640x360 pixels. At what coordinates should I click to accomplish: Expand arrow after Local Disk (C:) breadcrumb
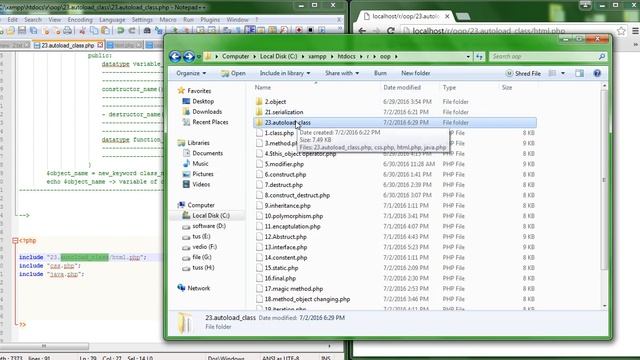coord(303,56)
